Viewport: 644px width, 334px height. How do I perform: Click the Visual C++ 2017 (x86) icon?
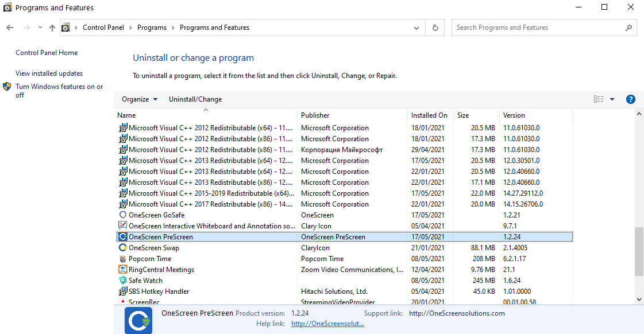[x=122, y=204]
